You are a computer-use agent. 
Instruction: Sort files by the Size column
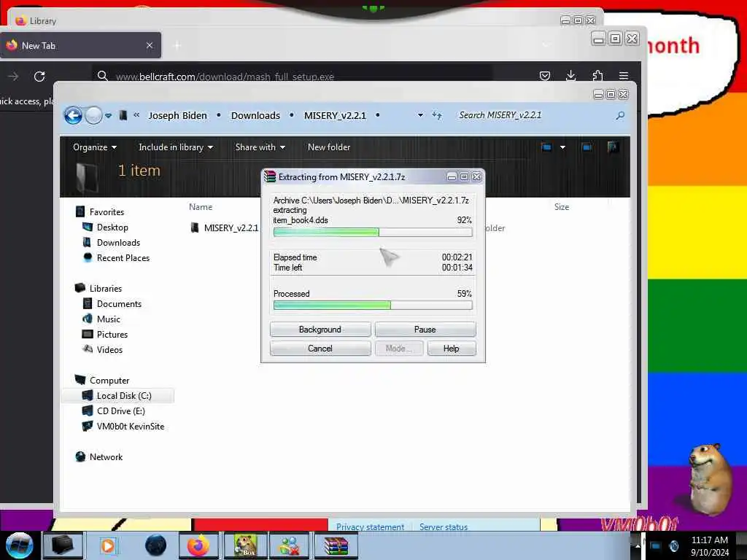click(562, 207)
